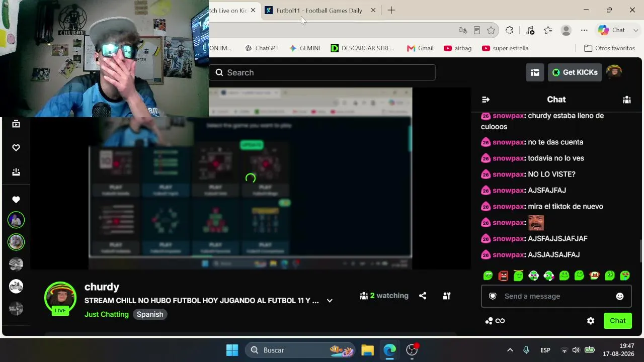Open the Just Chatting category link

point(107,314)
